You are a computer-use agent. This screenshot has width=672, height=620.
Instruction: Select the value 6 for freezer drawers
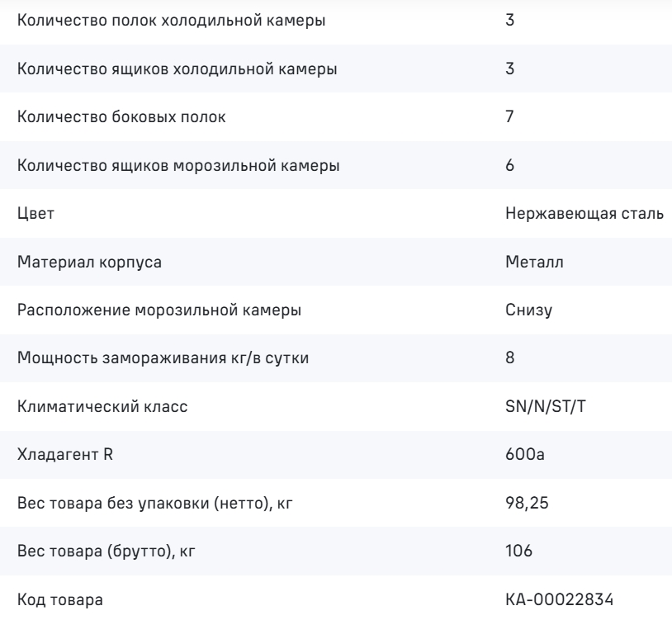(509, 165)
